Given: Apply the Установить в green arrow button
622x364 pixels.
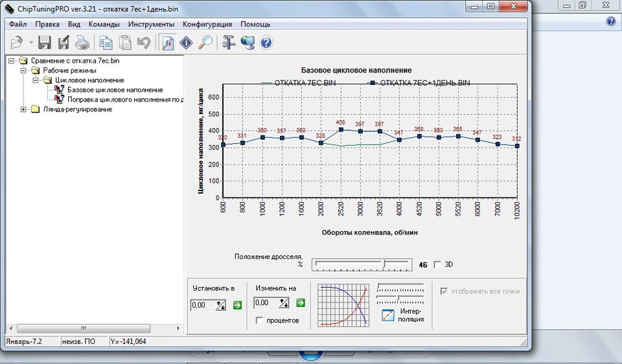Looking at the screenshot, I should (237, 304).
